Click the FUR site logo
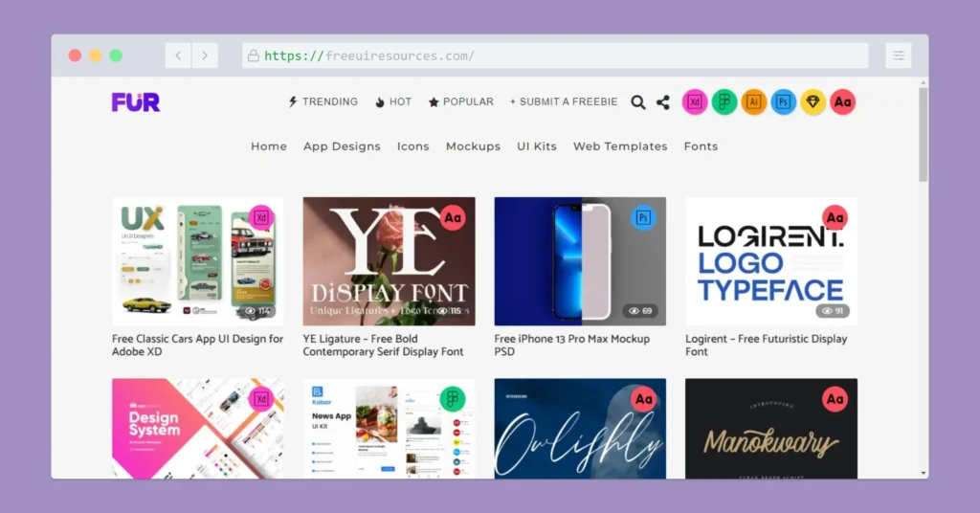The image size is (980, 513). (136, 102)
